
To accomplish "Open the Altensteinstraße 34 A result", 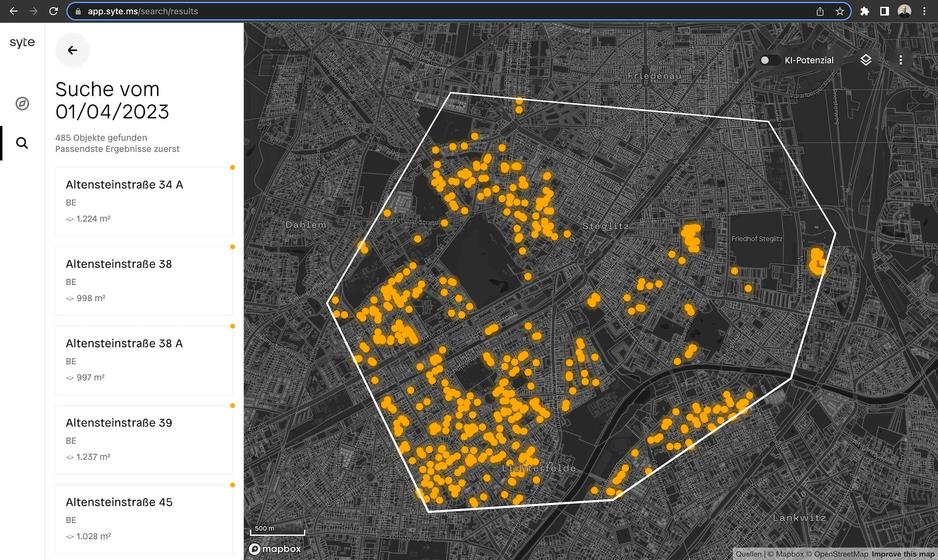I will [144, 201].
